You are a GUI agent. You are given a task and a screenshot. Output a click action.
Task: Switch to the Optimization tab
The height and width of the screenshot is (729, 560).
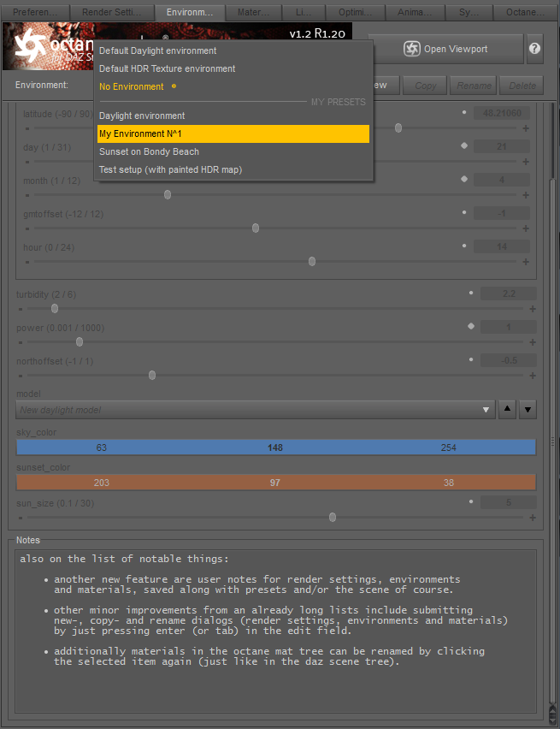[x=355, y=12]
